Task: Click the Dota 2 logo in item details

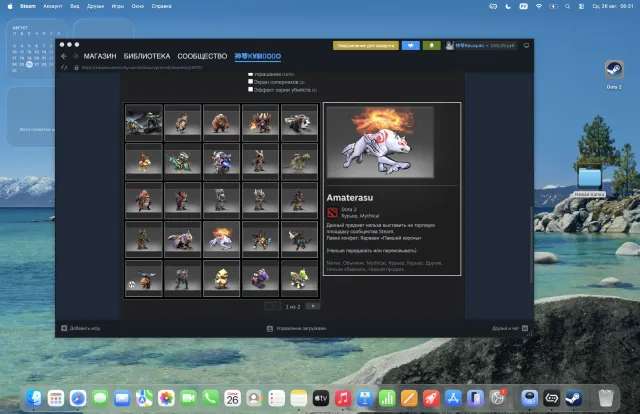Action: click(332, 212)
